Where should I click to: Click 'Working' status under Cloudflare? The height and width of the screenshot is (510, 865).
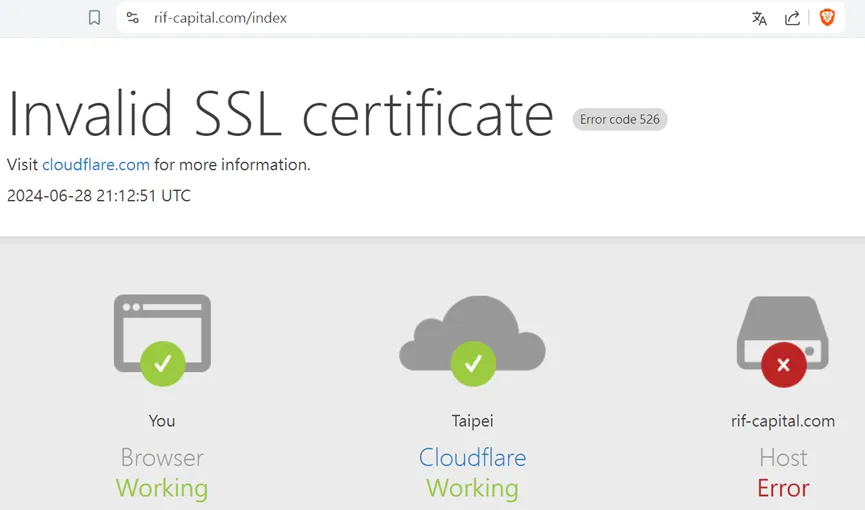(x=472, y=488)
